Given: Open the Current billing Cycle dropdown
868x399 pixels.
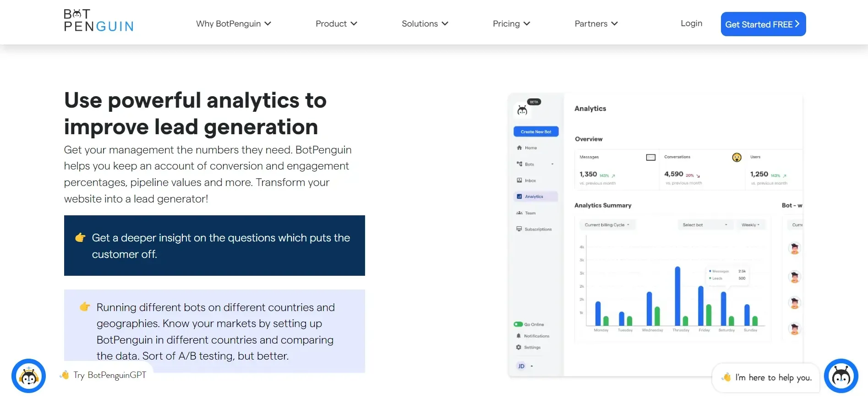Looking at the screenshot, I should click(x=607, y=225).
